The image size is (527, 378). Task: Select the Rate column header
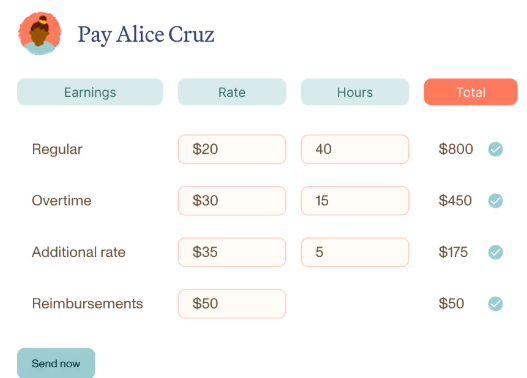[x=232, y=92]
